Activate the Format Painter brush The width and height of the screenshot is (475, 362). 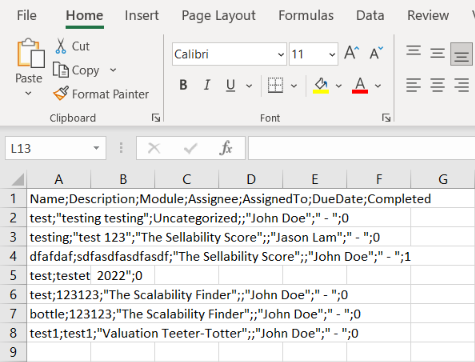click(x=61, y=94)
